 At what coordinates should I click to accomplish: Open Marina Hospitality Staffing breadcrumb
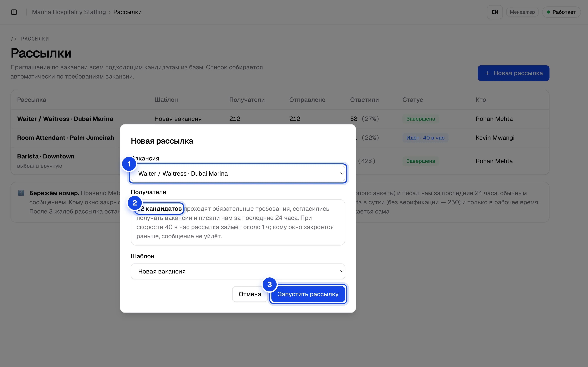[x=69, y=12]
